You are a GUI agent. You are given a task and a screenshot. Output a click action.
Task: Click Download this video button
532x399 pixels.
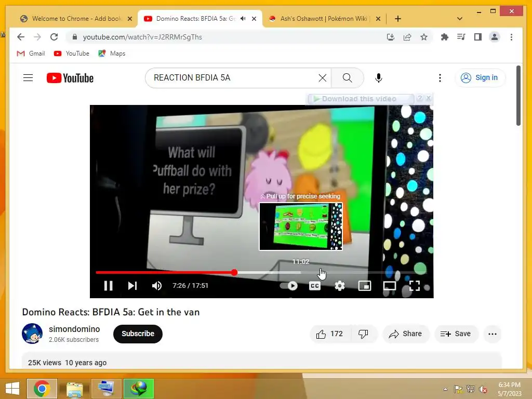point(361,99)
